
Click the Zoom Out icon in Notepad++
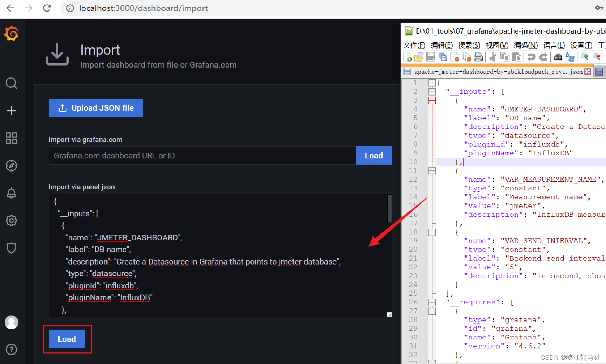[x=597, y=56]
